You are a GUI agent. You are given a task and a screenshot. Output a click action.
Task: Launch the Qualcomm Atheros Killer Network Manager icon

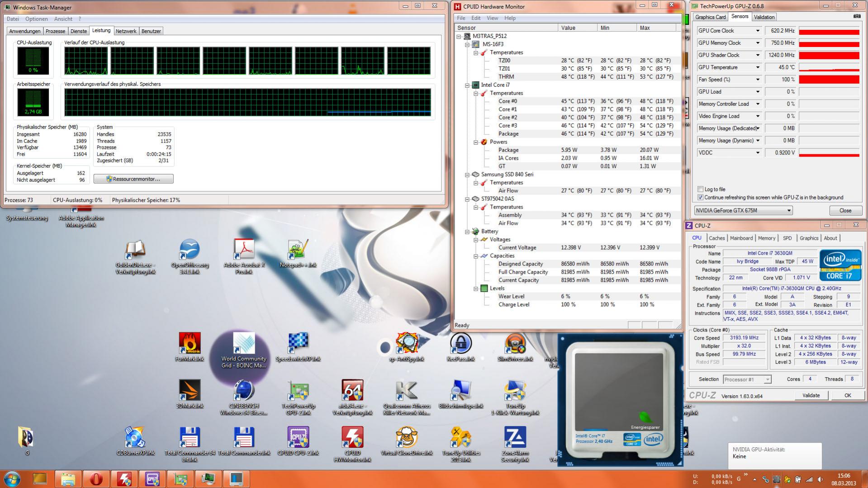(x=406, y=397)
